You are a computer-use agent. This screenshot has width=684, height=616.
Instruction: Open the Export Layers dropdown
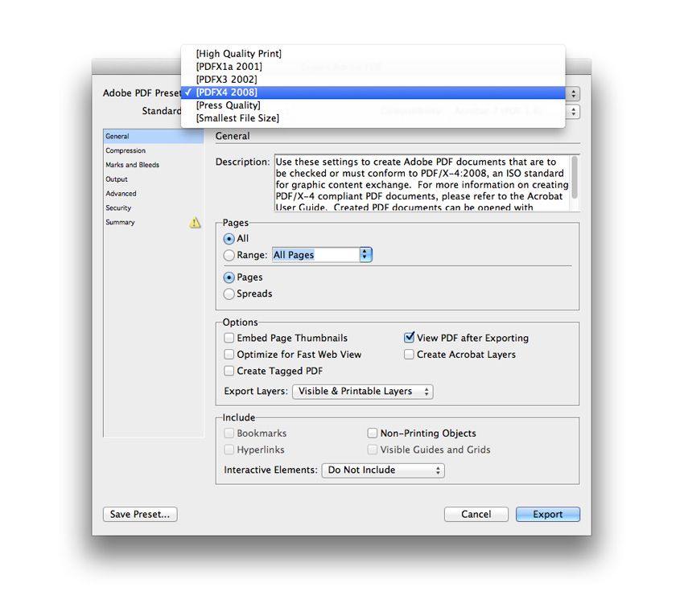[x=362, y=392]
